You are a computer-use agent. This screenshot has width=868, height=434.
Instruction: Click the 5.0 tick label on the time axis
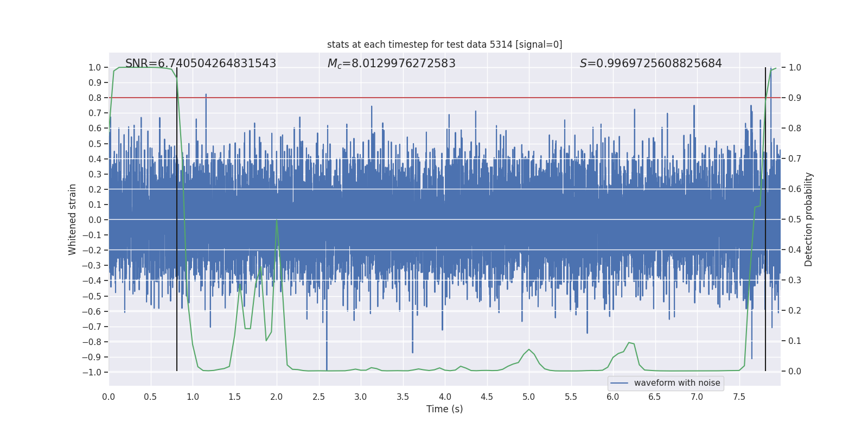(x=529, y=397)
